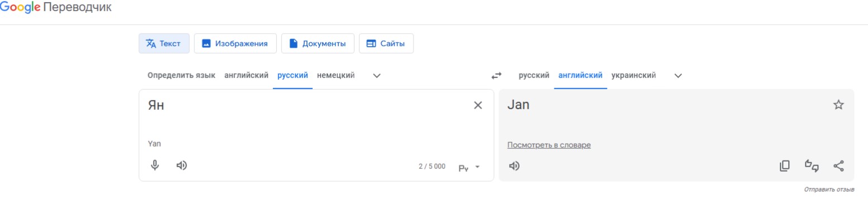The width and height of the screenshot is (868, 204).
Task: Switch to Документы translation mode
Action: [x=318, y=43]
